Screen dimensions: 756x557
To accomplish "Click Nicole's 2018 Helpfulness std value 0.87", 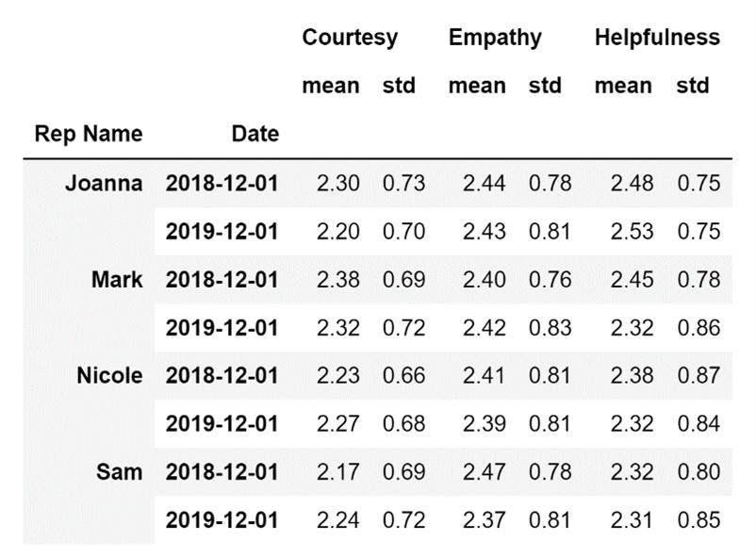I will click(x=698, y=376).
